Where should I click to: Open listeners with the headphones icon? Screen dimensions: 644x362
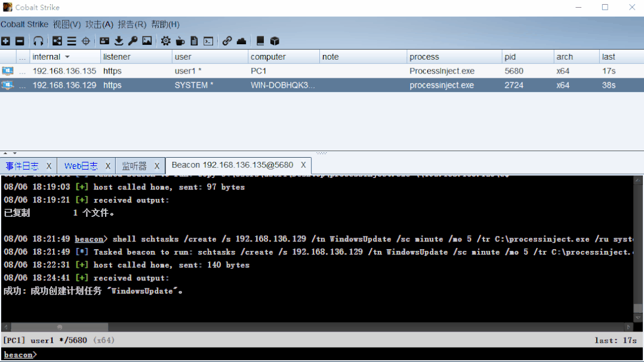click(x=38, y=41)
